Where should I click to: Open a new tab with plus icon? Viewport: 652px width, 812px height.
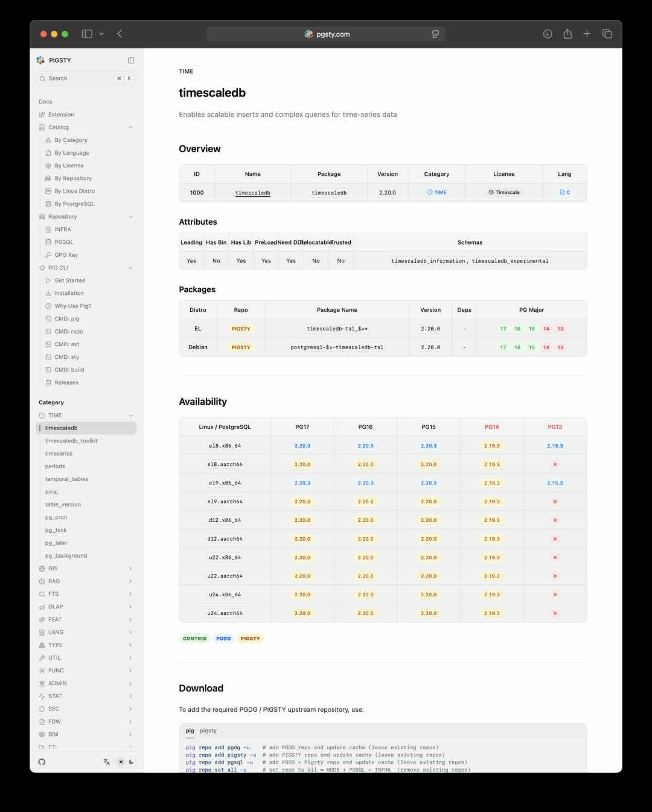[x=587, y=34]
